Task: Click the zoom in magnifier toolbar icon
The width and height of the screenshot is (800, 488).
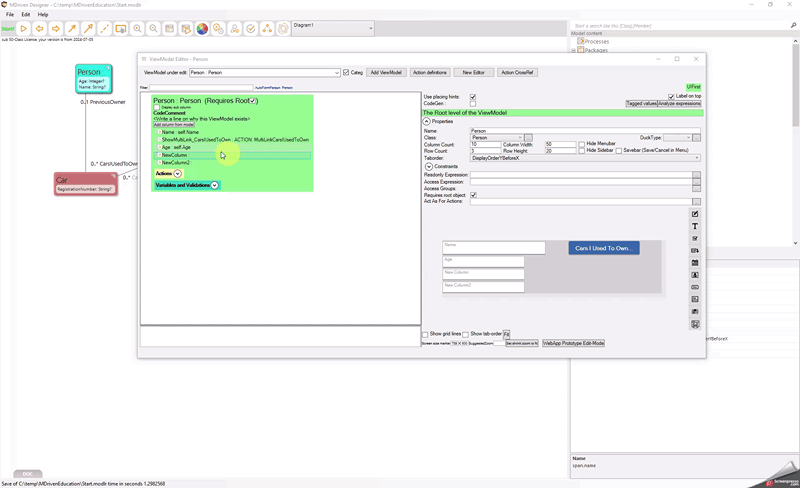Action: pyautogui.click(x=138, y=29)
